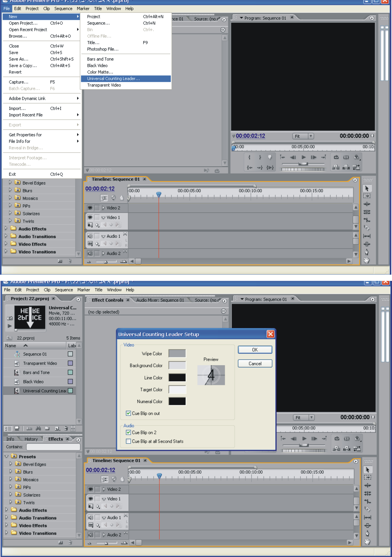Viewport: 392px width, 557px height.
Task: Switch to Audio Mixer: Sequence 01 tab
Action: 160,300
